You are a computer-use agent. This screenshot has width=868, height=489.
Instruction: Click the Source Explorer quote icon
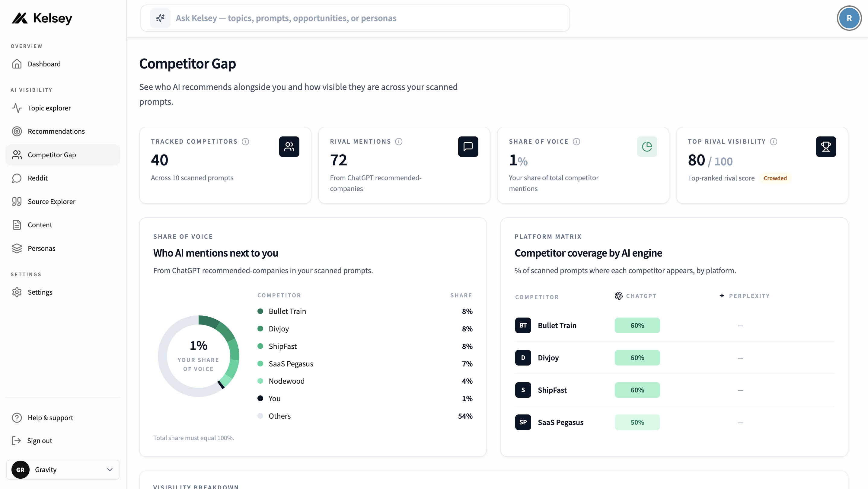[x=17, y=202]
